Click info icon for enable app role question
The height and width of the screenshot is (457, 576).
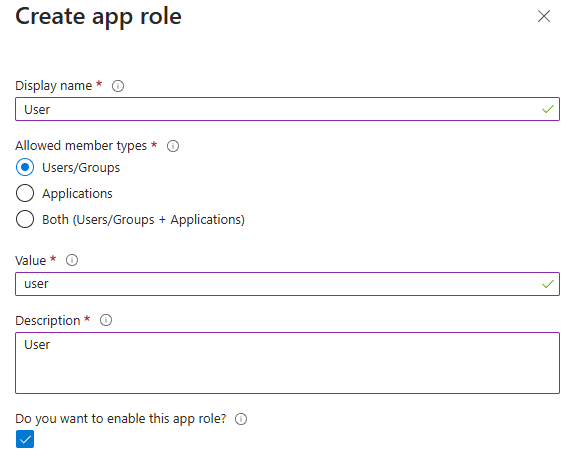(x=241, y=419)
